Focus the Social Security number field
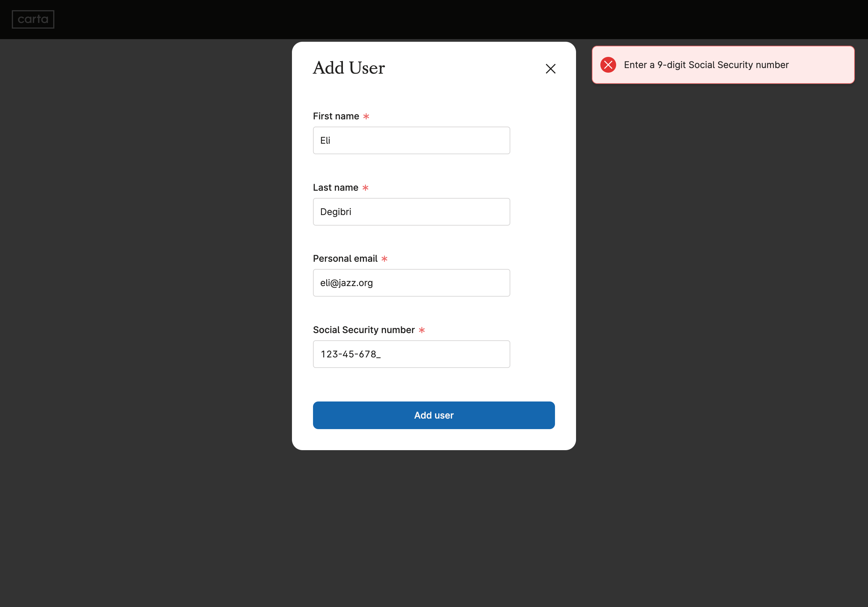This screenshot has height=607, width=868. (411, 354)
